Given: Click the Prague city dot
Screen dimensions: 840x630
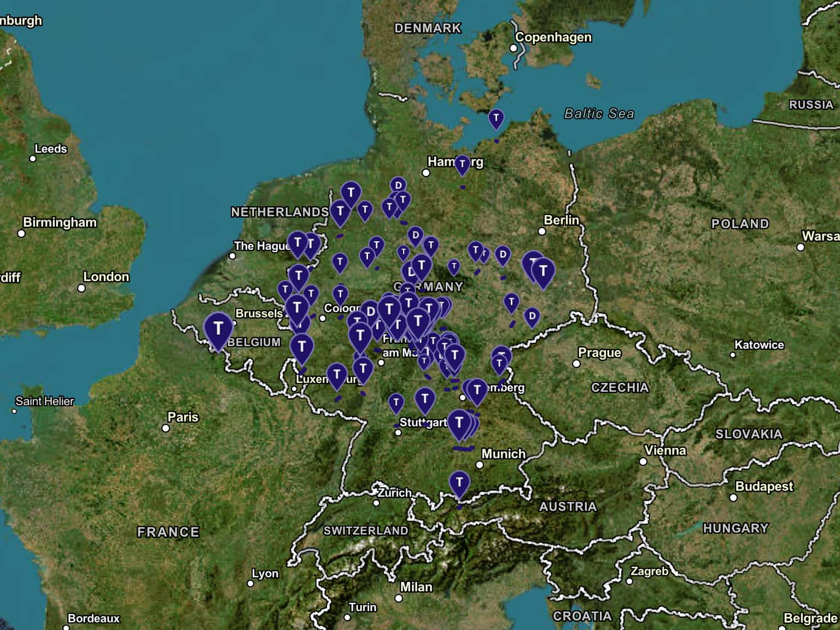Looking at the screenshot, I should click(x=576, y=364).
